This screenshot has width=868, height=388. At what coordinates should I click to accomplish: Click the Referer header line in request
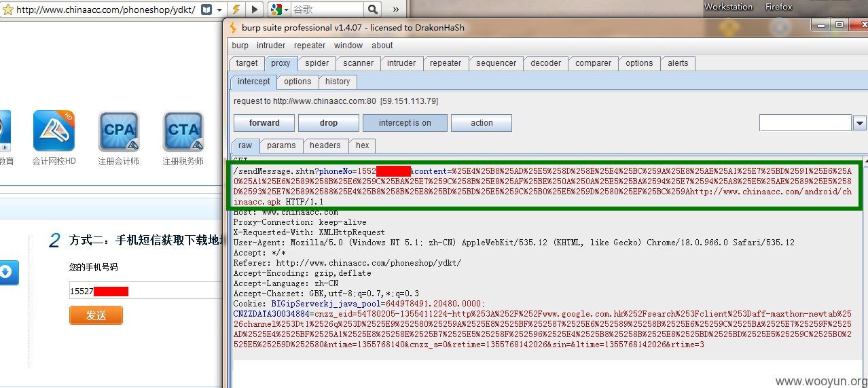(x=347, y=263)
